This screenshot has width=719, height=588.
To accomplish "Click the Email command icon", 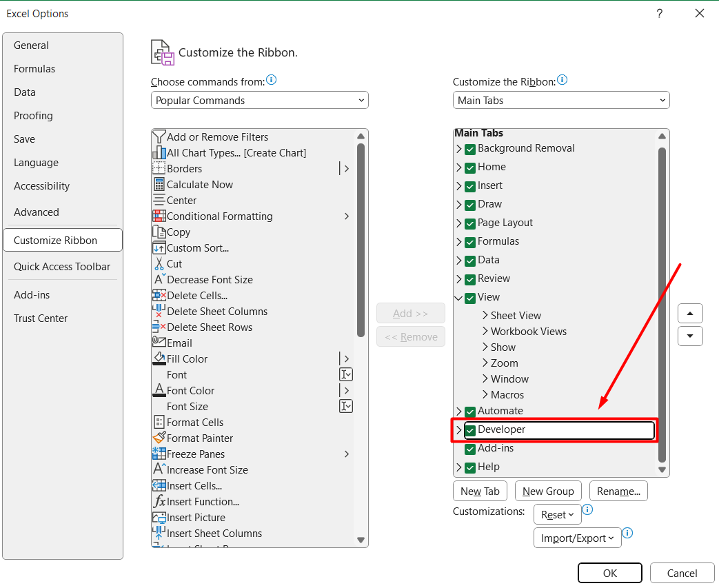I will point(159,343).
